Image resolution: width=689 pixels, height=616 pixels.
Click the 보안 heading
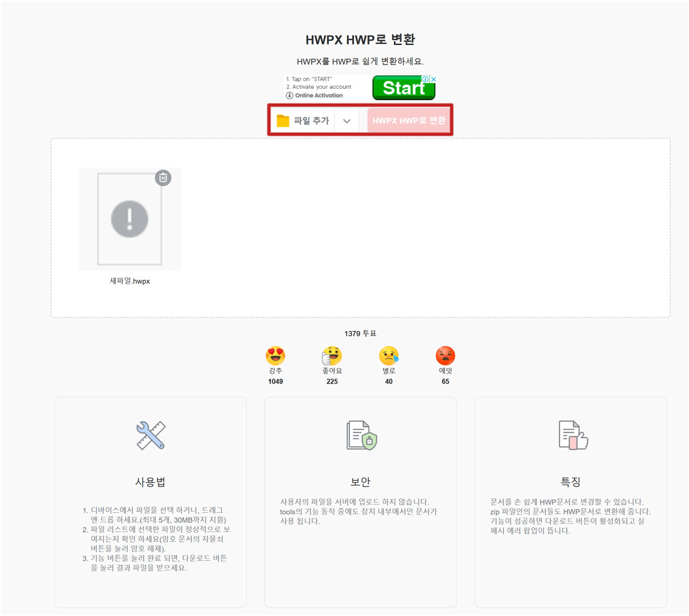[x=360, y=482]
